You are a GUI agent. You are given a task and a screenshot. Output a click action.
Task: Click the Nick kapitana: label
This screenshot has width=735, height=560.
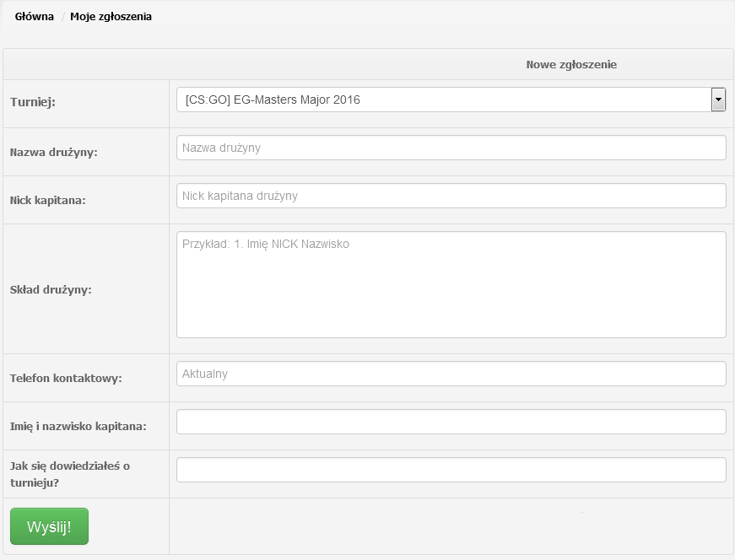click(x=48, y=201)
